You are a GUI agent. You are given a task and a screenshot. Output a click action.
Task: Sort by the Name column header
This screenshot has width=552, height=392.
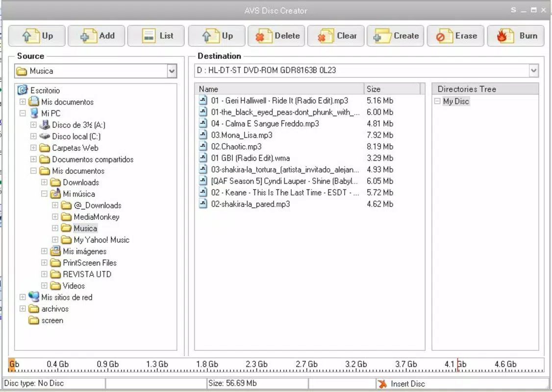click(x=279, y=89)
